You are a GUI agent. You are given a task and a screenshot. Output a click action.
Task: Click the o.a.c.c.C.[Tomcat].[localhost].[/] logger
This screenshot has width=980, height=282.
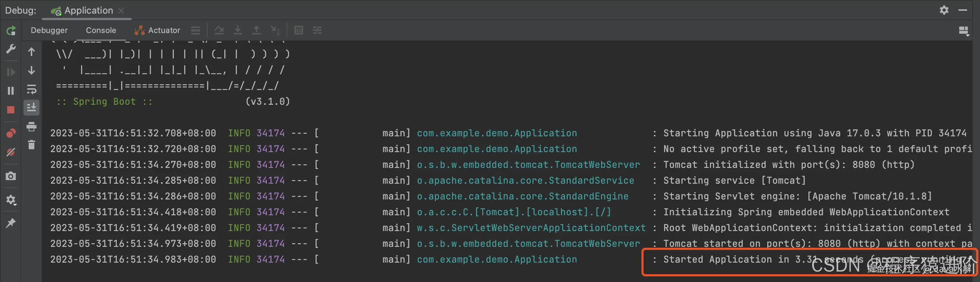514,212
